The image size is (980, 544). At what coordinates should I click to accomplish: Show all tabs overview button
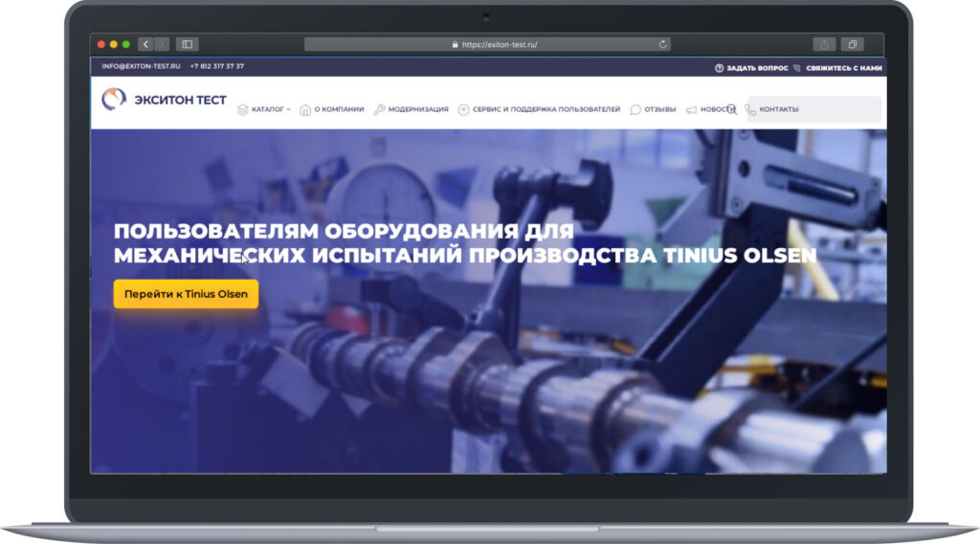point(852,44)
